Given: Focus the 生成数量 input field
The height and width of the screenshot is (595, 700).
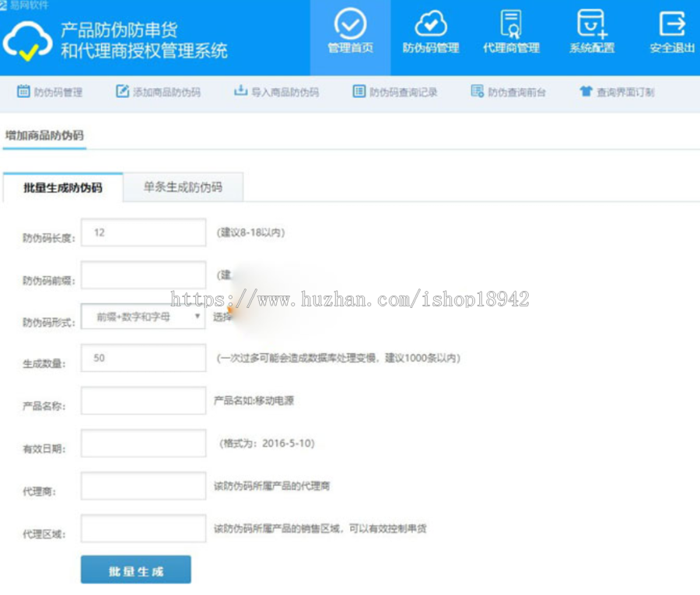Looking at the screenshot, I should (x=143, y=358).
